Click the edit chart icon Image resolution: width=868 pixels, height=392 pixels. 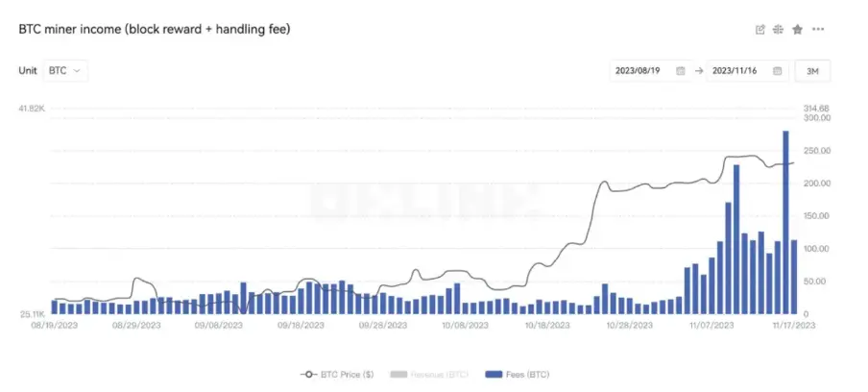pos(760,29)
